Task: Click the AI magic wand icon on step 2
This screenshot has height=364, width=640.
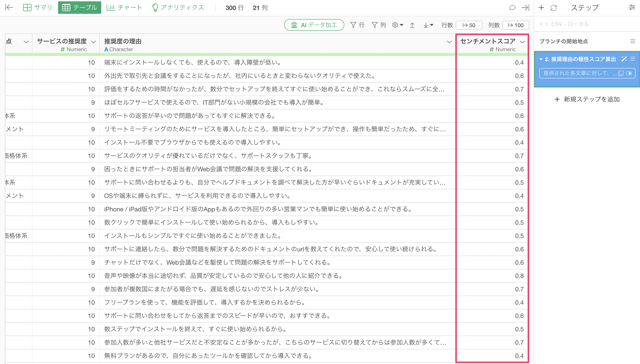Action: 624,59
